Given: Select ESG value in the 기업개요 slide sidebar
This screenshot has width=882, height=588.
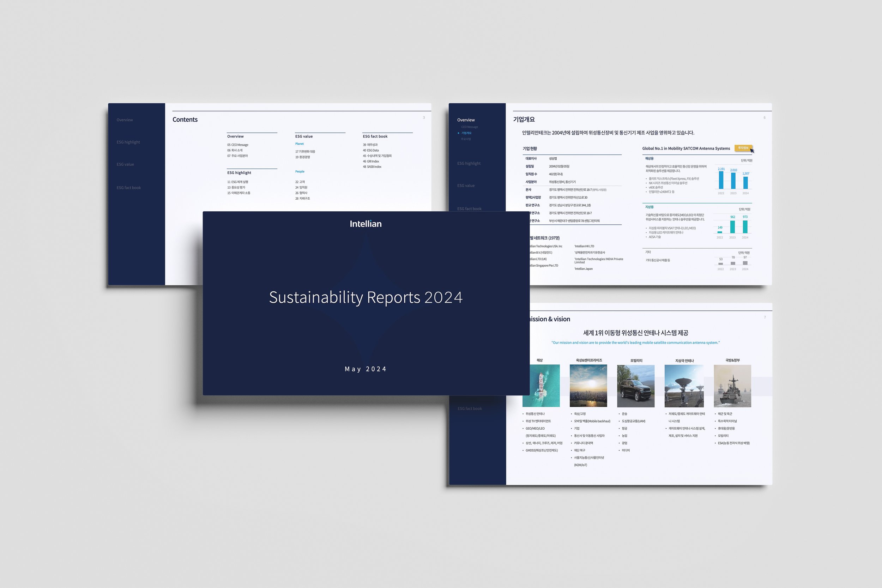Looking at the screenshot, I should pyautogui.click(x=466, y=186).
